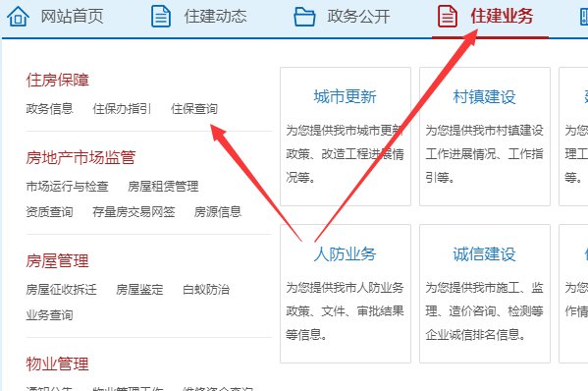Image resolution: width=588 pixels, height=391 pixels.
Task: Click the 资质查询 link
Action: click(49, 212)
